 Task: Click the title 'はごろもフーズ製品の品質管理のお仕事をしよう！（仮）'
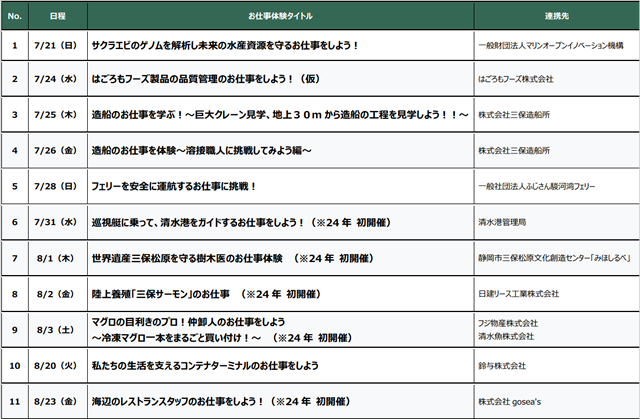tap(206, 79)
